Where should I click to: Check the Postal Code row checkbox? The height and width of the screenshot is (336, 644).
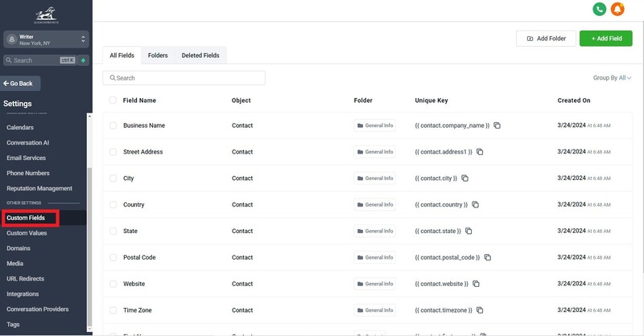coord(113,257)
